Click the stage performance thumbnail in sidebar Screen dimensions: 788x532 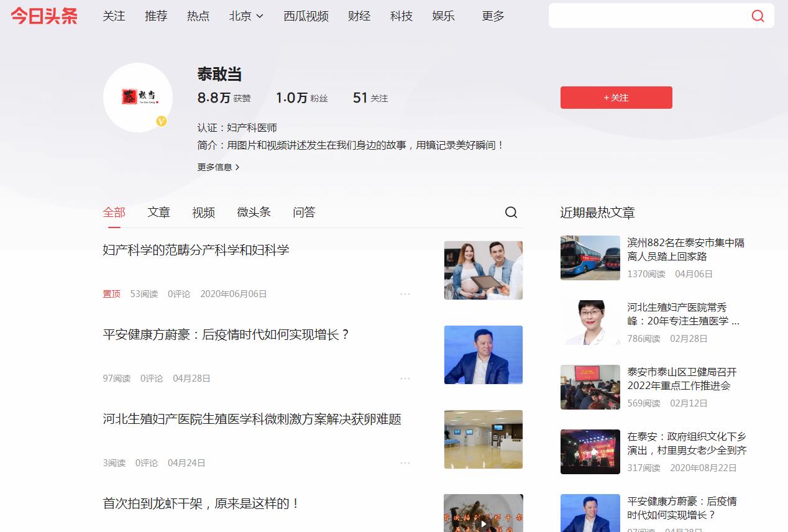pyautogui.click(x=590, y=452)
